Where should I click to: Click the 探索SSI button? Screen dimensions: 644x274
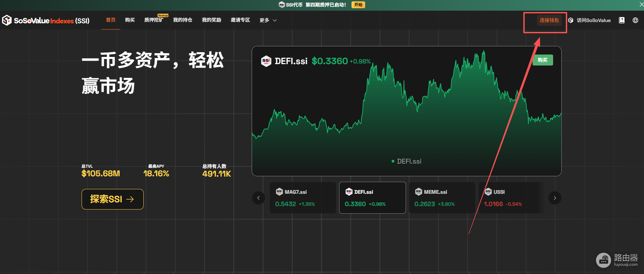pyautogui.click(x=112, y=199)
